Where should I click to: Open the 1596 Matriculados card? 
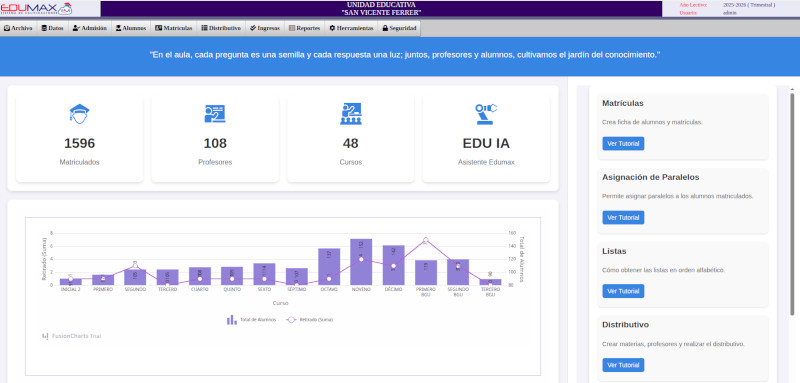[x=79, y=138]
